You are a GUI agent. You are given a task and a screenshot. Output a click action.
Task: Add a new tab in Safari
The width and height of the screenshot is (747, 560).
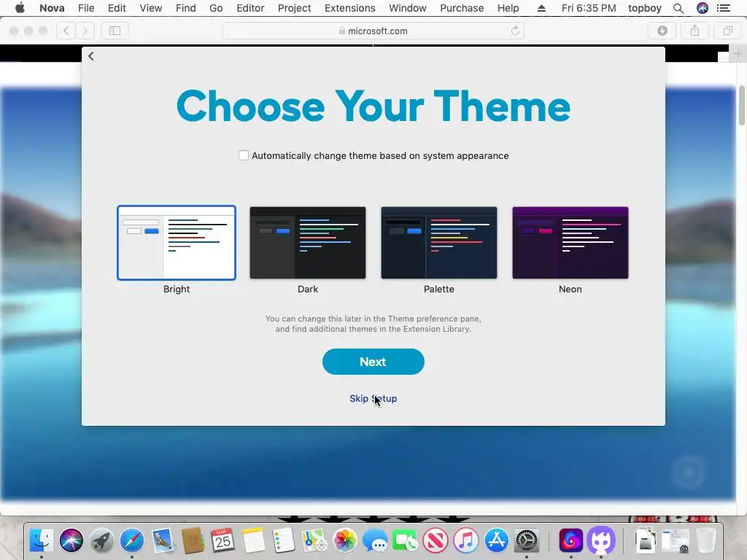pyautogui.click(x=738, y=54)
